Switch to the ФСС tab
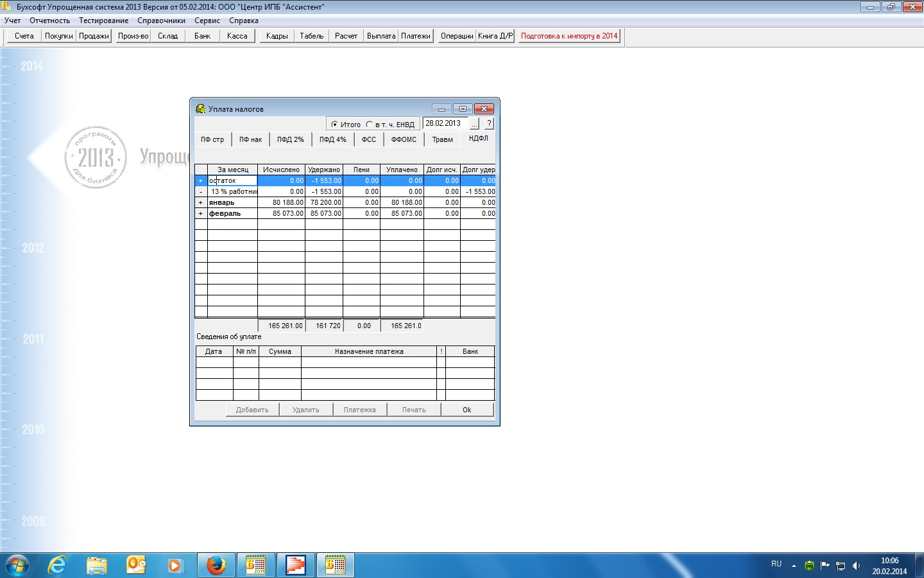Screen dimensions: 924x578 point(368,139)
